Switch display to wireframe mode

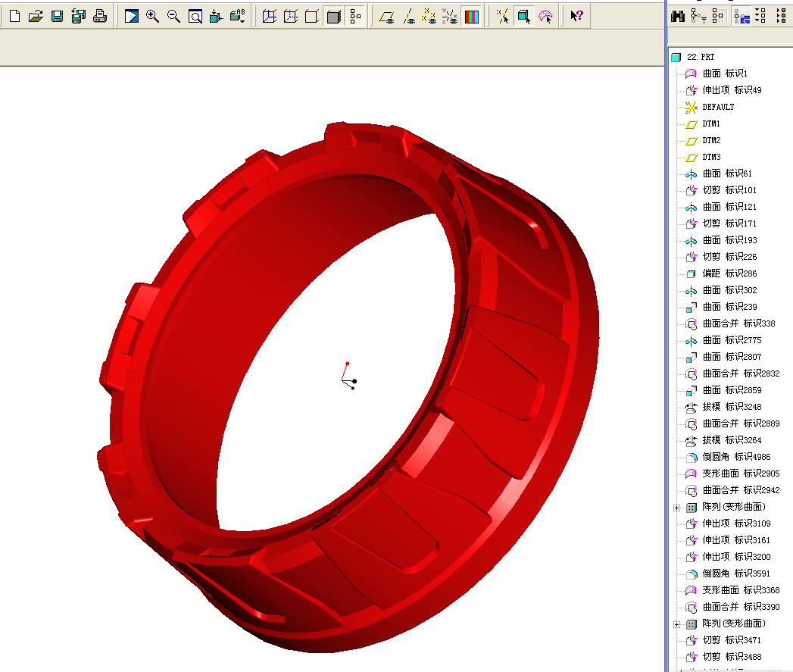point(270,17)
